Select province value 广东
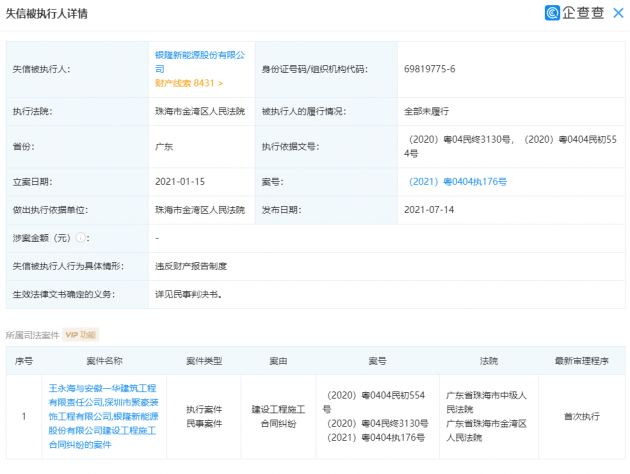630x474 pixels. coord(164,147)
